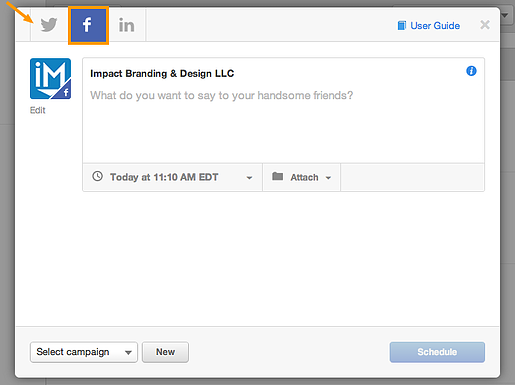Open the Attach dropdown
The image size is (515, 385).
click(x=302, y=177)
